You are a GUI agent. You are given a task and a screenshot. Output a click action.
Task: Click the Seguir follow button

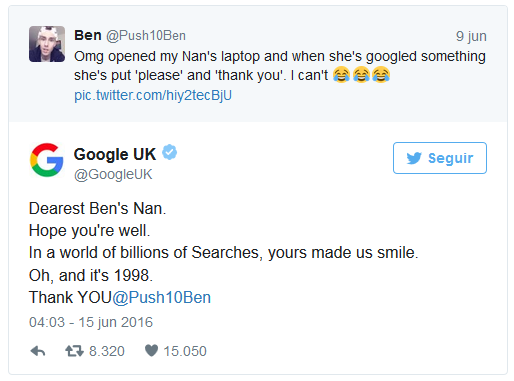440,158
